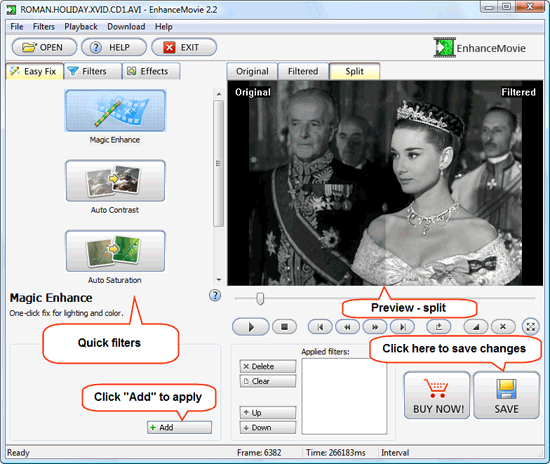
Task: Jump to the first frame
Action: point(320,327)
